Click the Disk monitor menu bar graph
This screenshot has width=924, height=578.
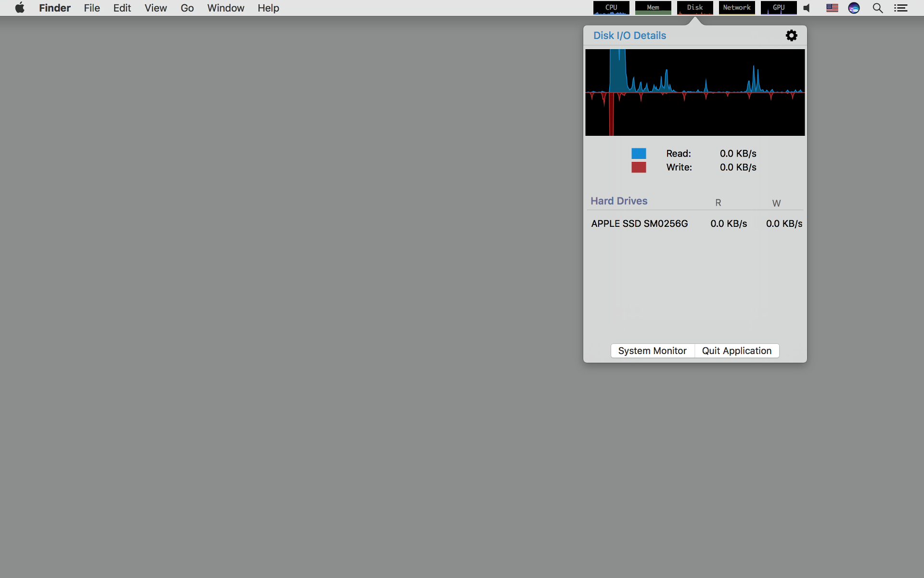pos(695,8)
